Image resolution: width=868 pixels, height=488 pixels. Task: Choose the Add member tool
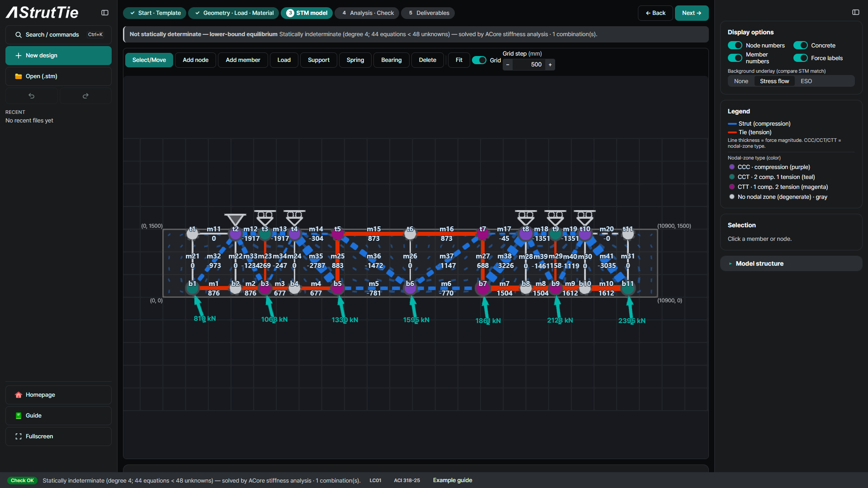(x=243, y=60)
